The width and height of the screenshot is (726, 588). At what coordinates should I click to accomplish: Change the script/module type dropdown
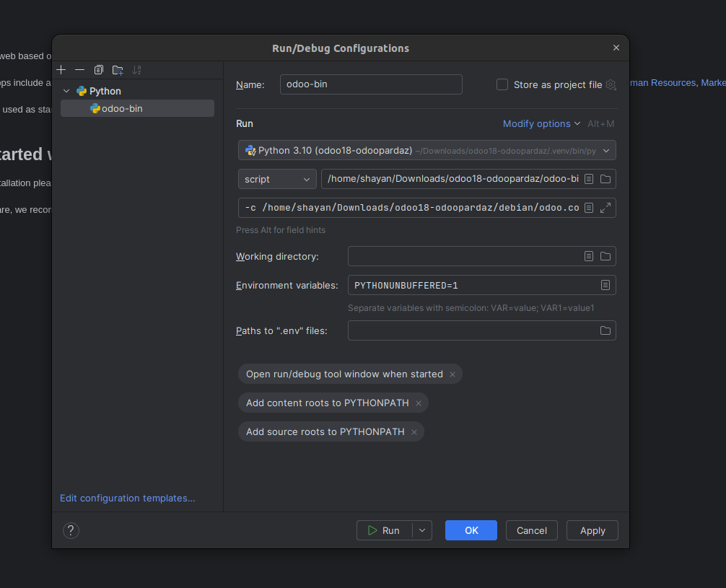[277, 179]
